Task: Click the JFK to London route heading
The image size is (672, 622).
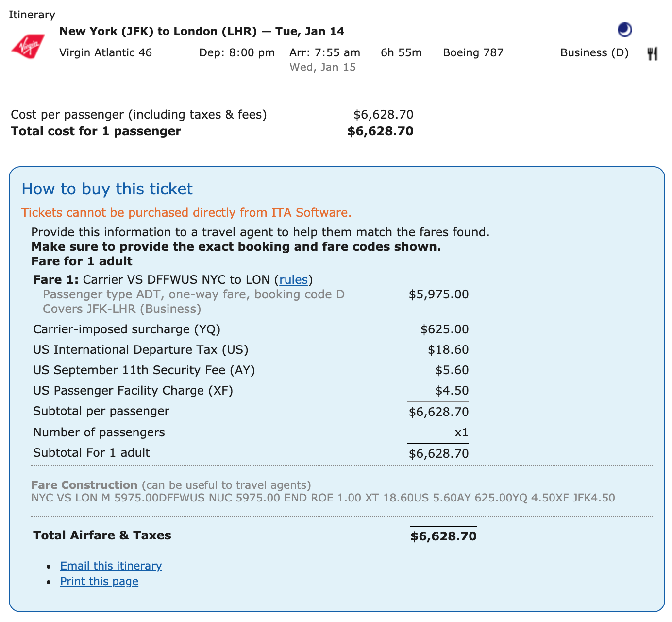Action: [x=202, y=31]
